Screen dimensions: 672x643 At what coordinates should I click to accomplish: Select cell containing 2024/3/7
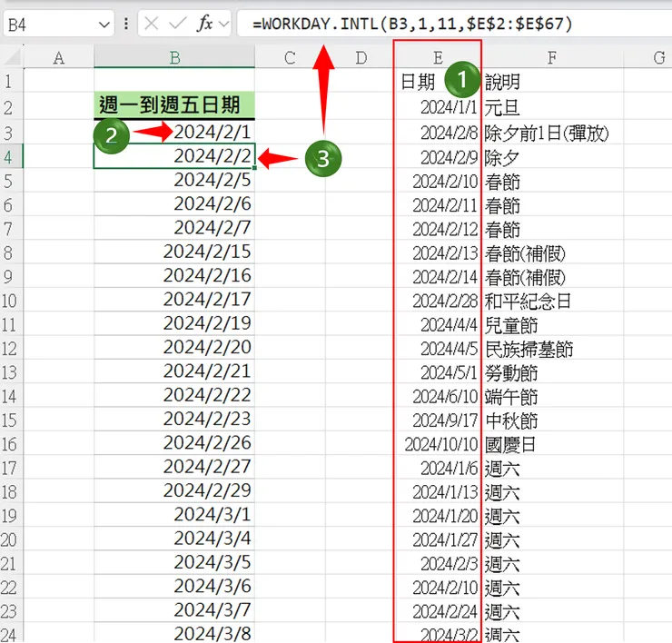(x=174, y=610)
